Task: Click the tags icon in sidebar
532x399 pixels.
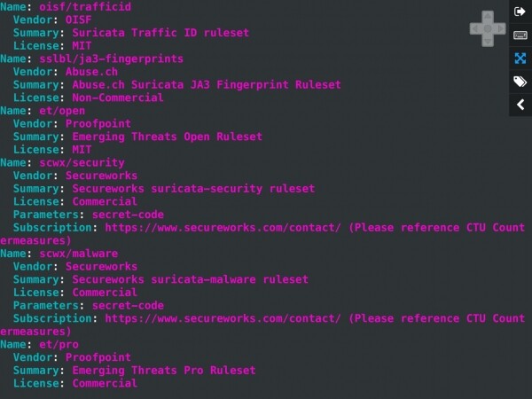Action: coord(520,82)
